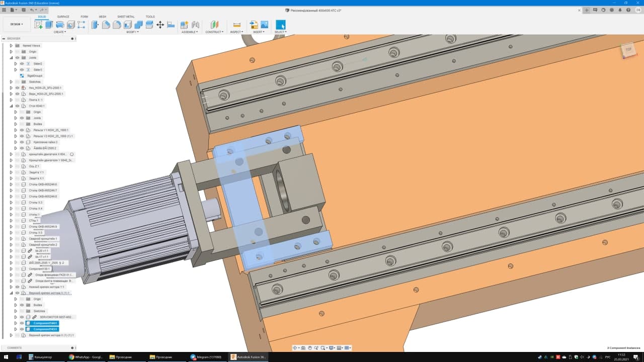The height and width of the screenshot is (362, 644).
Task: Select the Fillet tool in Modify group
Action: click(106, 25)
